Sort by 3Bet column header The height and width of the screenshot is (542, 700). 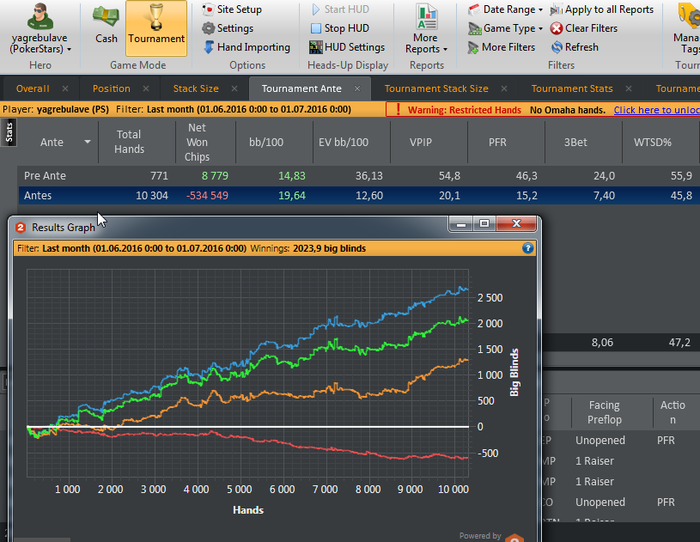tap(575, 142)
